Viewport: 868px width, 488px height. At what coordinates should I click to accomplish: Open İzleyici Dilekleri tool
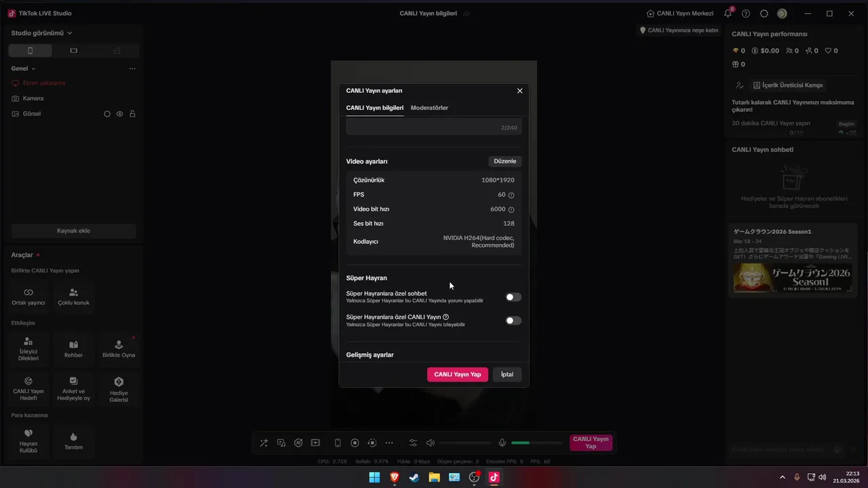tap(28, 349)
